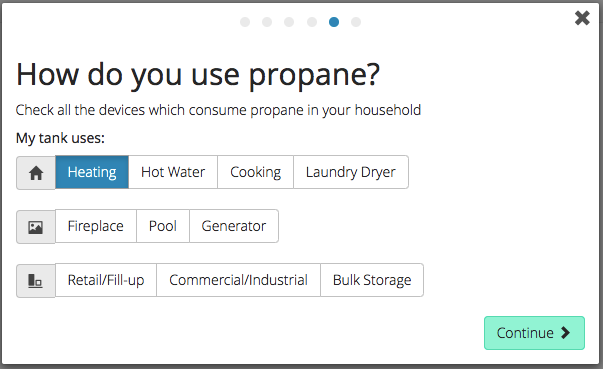Enable the Generator option

(234, 226)
